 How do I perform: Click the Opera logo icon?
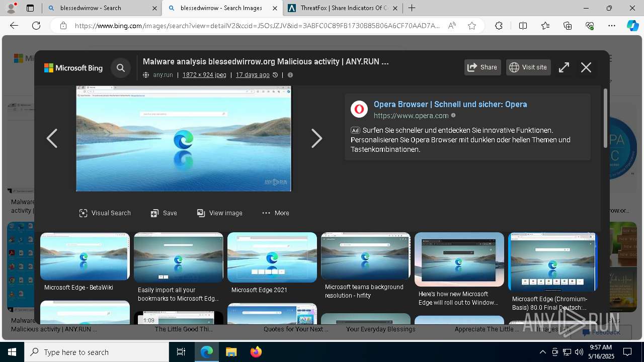point(359,109)
